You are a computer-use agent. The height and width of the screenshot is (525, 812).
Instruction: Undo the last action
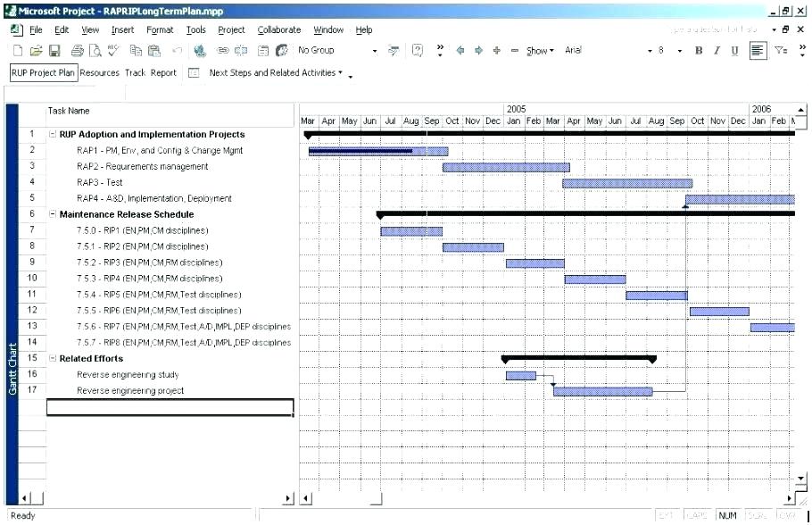pos(177,50)
